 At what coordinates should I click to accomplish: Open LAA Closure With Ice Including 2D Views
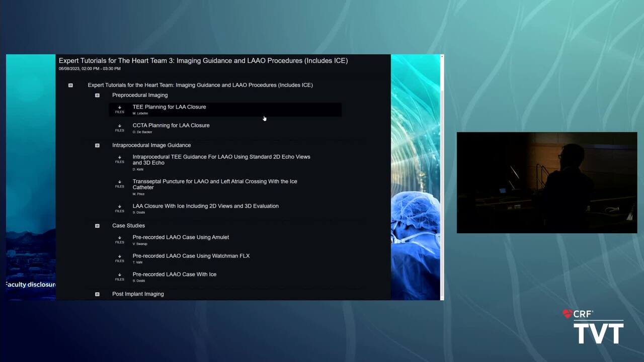[x=205, y=206]
